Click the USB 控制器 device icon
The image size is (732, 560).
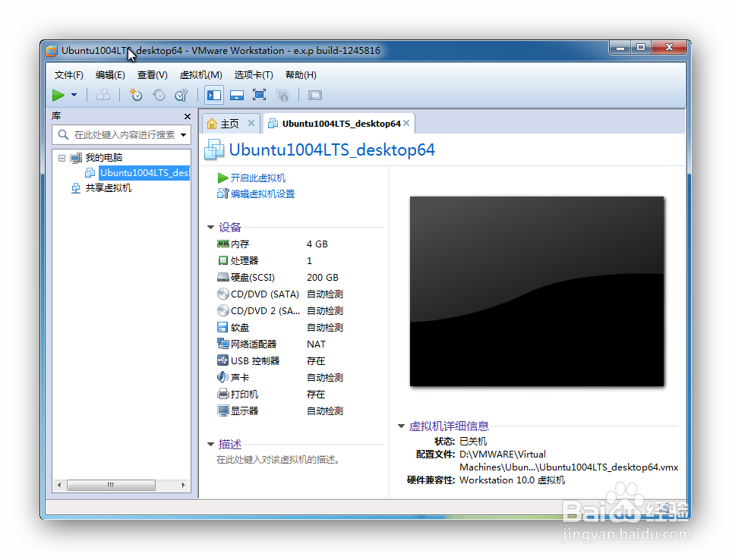click(222, 360)
